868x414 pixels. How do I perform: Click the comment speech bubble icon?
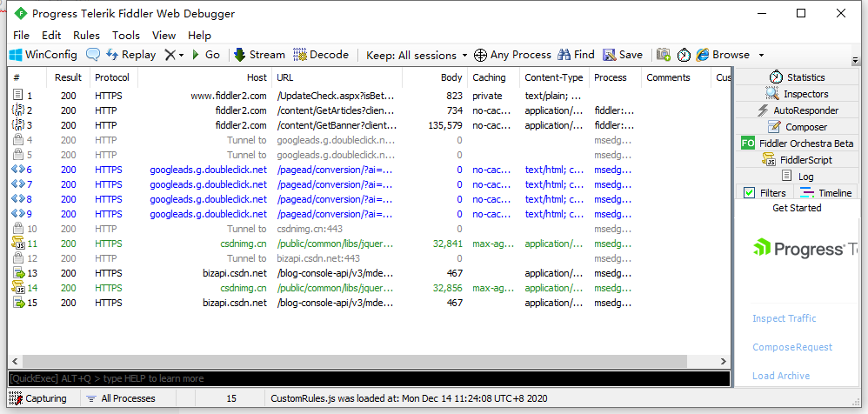[93, 55]
